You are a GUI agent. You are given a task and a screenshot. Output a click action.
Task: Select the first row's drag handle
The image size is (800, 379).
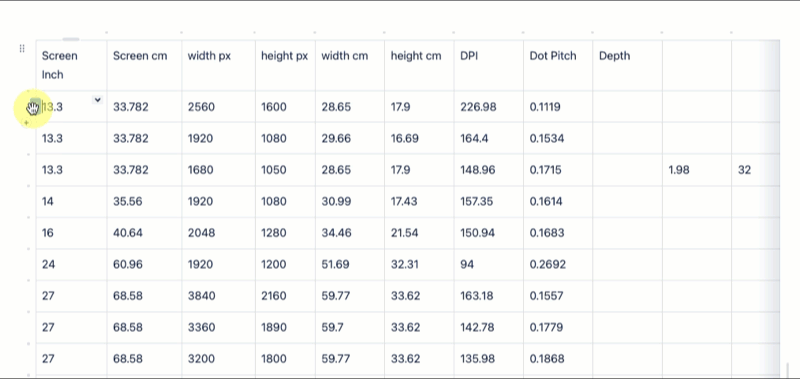point(34,107)
